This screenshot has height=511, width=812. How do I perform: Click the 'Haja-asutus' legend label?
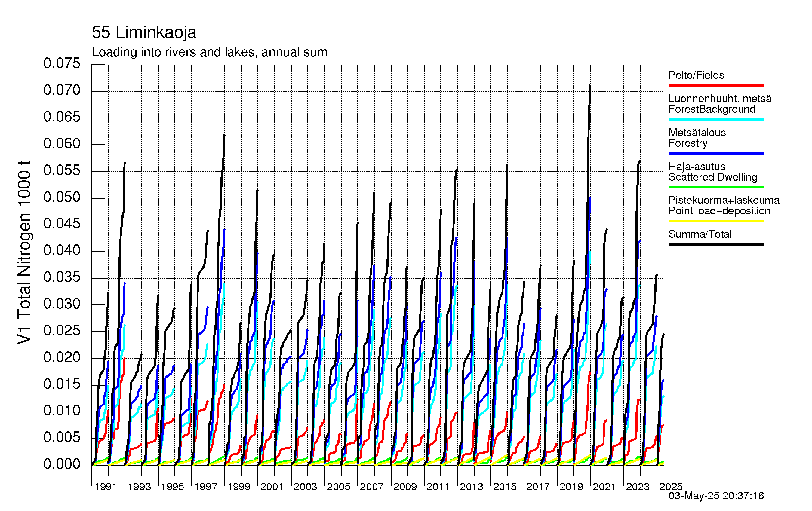click(x=697, y=167)
